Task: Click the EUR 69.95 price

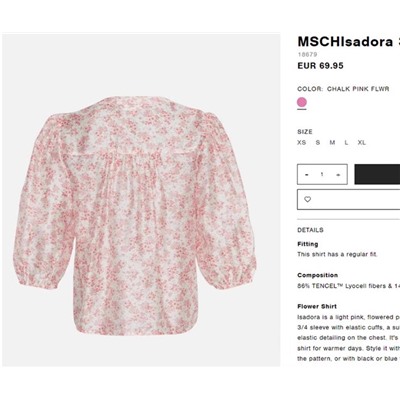Action: coord(320,66)
